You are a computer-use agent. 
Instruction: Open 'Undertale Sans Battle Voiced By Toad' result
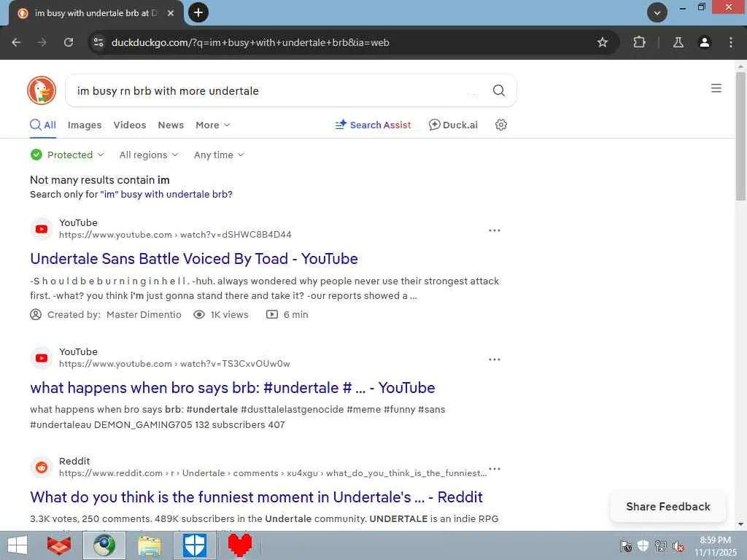coord(194,259)
